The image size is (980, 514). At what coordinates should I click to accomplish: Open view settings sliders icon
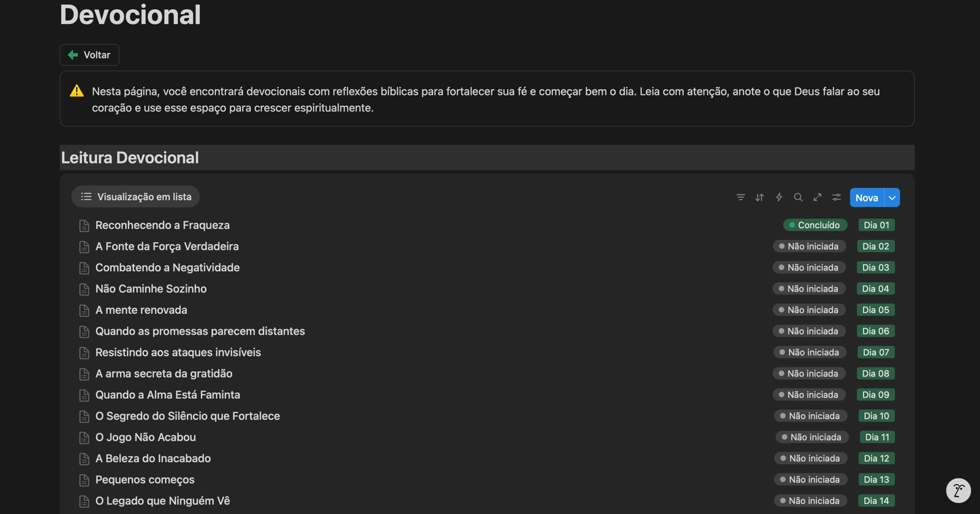click(x=837, y=197)
